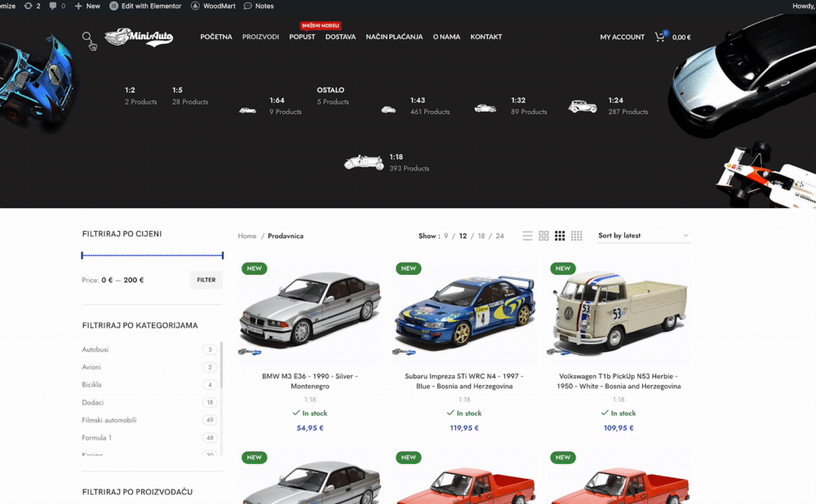The height and width of the screenshot is (504, 816).
Task: Switch to four-column grid view
Action: pos(577,237)
